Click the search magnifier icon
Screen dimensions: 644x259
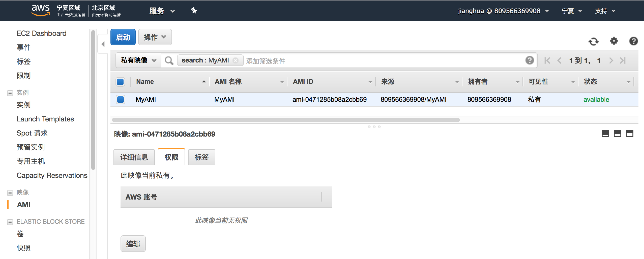pos(169,60)
